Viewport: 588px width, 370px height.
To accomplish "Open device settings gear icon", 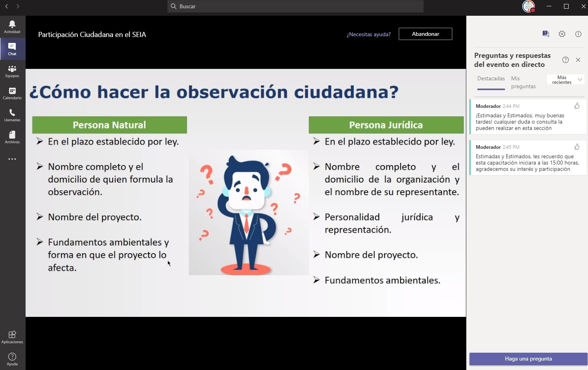I will (x=562, y=34).
